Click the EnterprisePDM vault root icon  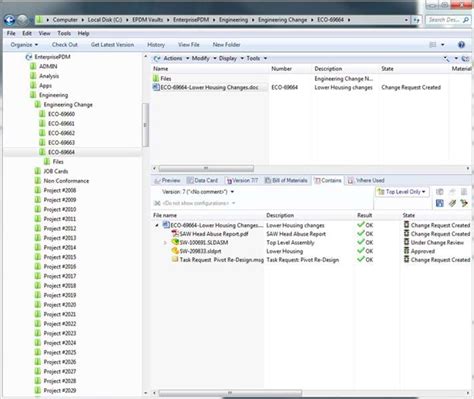29,57
